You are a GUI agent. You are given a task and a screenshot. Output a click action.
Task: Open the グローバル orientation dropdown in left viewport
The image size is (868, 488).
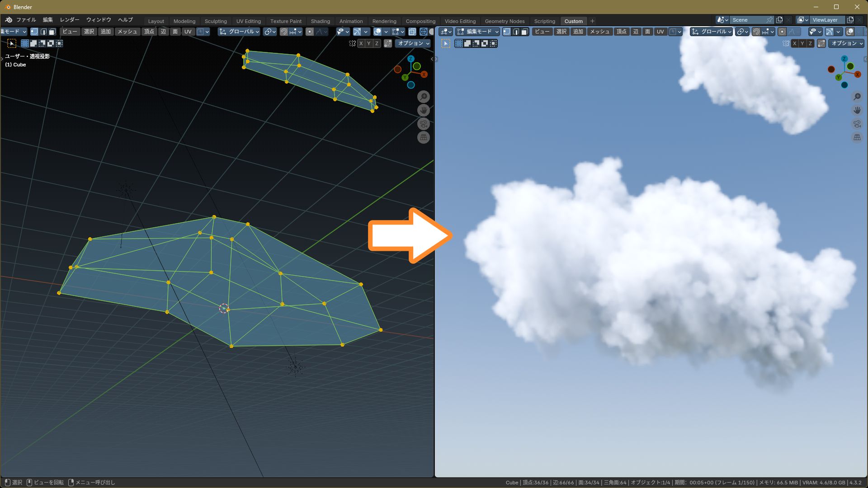tap(239, 32)
